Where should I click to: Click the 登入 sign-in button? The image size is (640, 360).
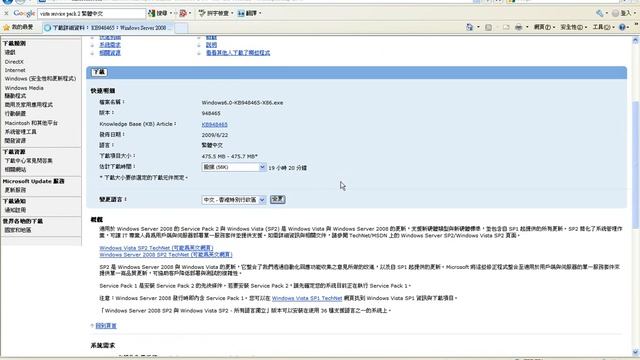tap(622, 13)
